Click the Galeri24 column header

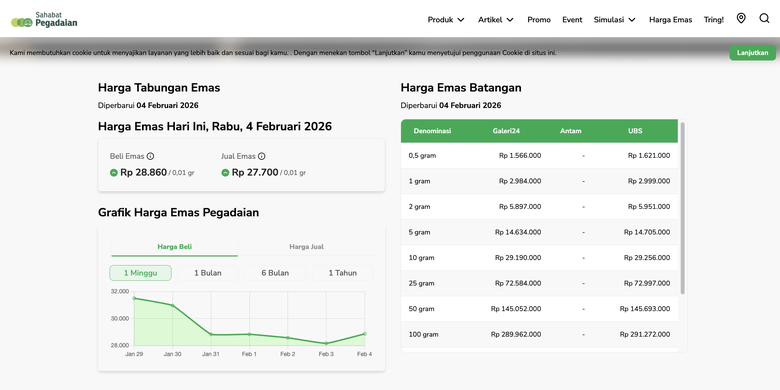click(x=506, y=131)
